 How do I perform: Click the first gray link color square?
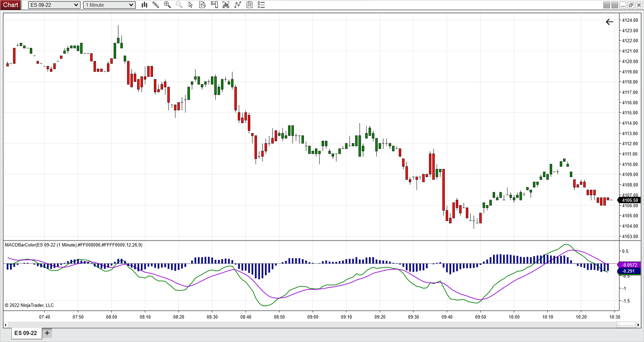tap(607, 5)
